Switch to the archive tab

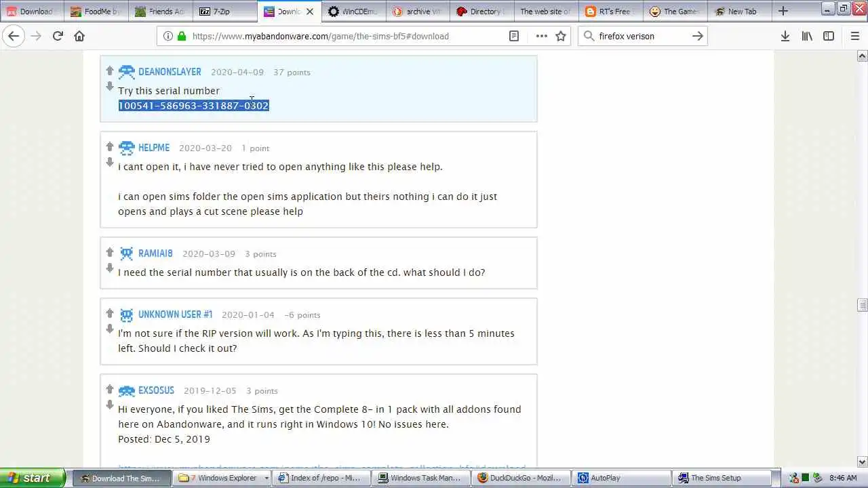417,12
